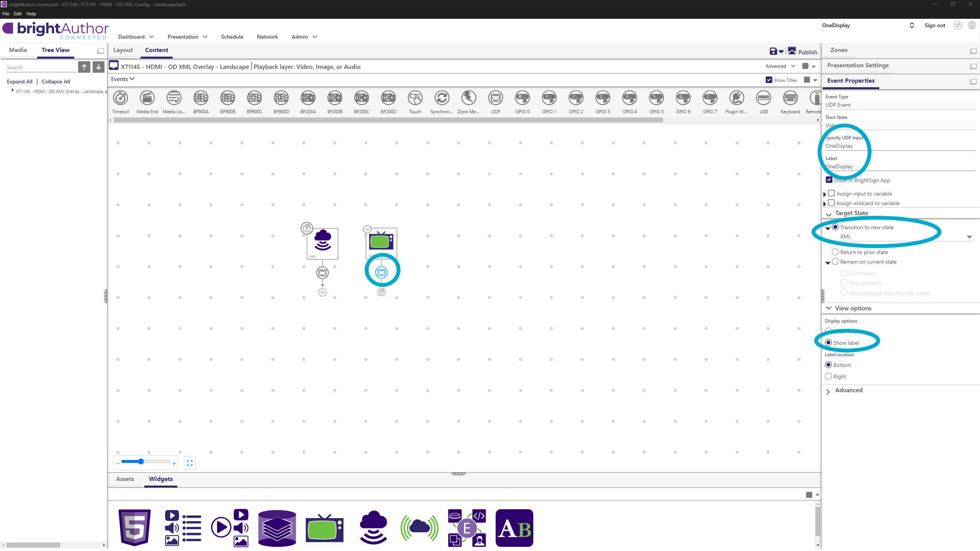The image size is (980, 551).
Task: Open the Assets tab
Action: tap(125, 479)
